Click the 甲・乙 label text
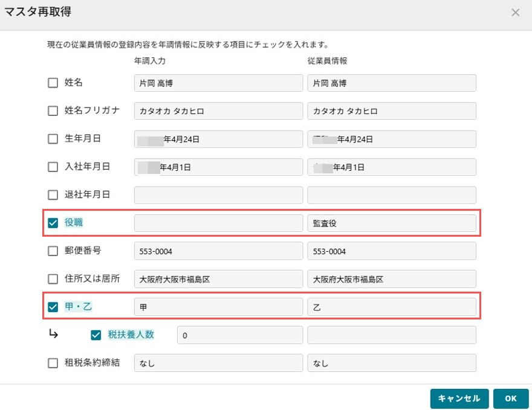Screen dimensions: 532x410 (x=79, y=307)
